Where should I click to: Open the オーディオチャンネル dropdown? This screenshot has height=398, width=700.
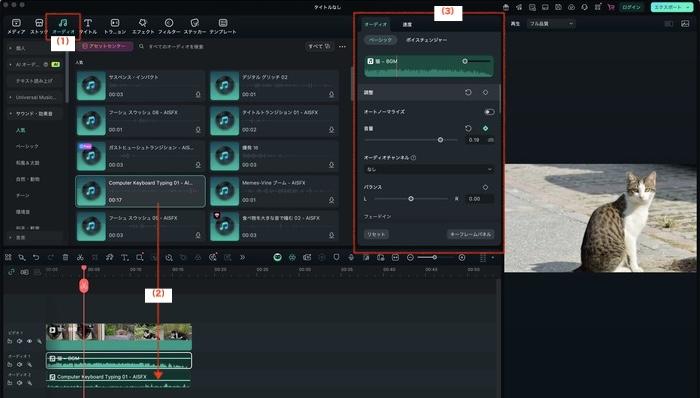tap(429, 170)
